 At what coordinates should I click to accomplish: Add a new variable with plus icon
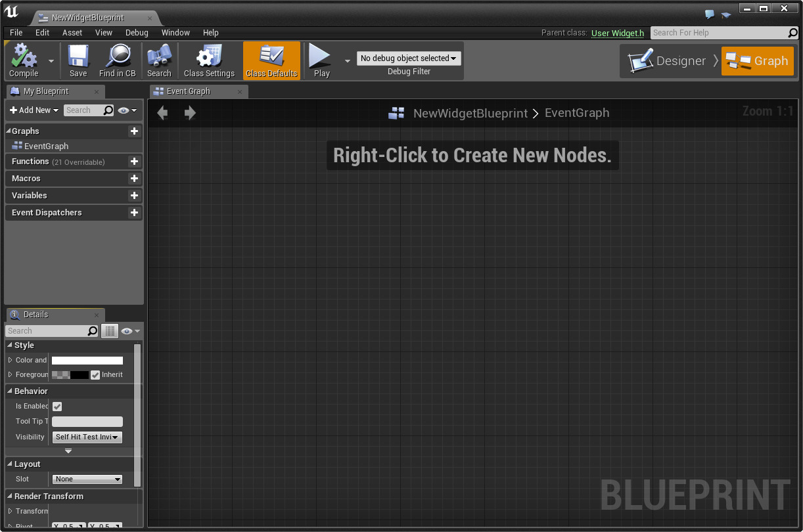pyautogui.click(x=134, y=196)
